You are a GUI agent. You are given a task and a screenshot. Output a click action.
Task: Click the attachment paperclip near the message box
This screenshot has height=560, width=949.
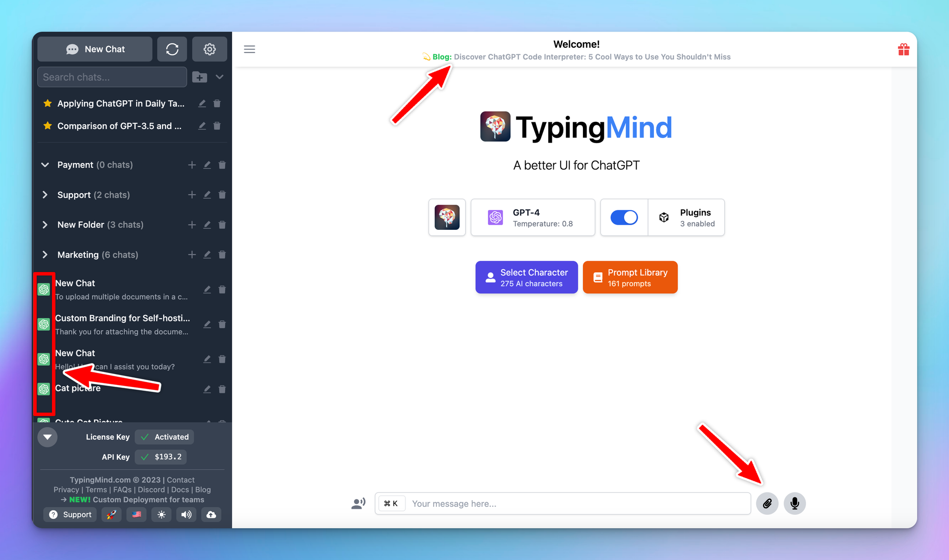(767, 503)
